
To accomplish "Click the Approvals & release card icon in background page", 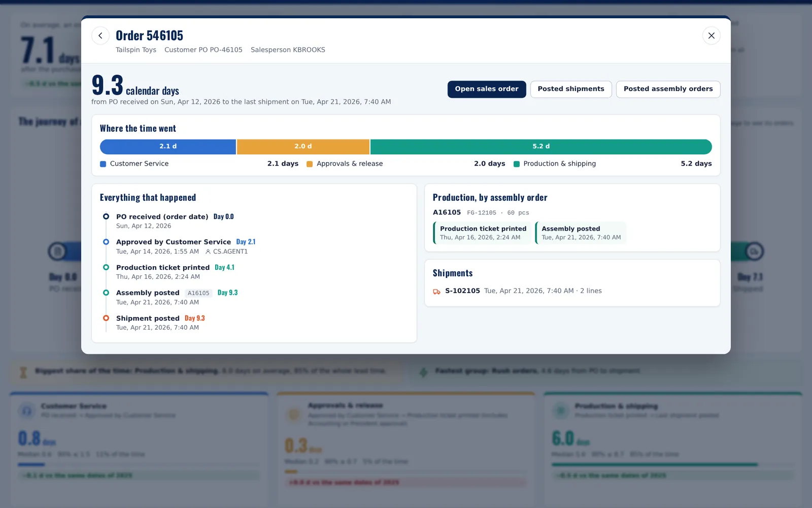I will tap(294, 415).
